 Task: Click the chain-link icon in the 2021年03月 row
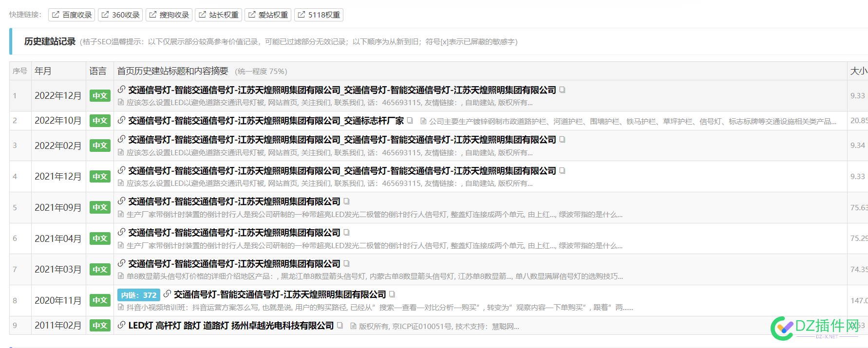click(x=121, y=263)
